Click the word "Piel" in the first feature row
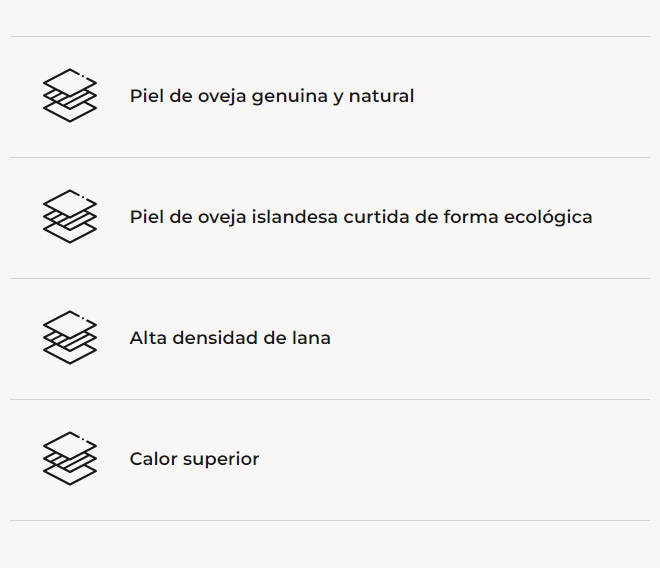This screenshot has width=660, height=568. point(146,96)
